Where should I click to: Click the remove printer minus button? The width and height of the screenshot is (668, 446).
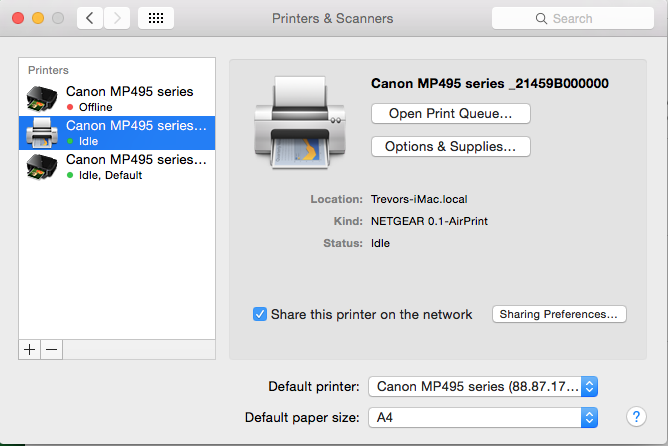point(52,349)
